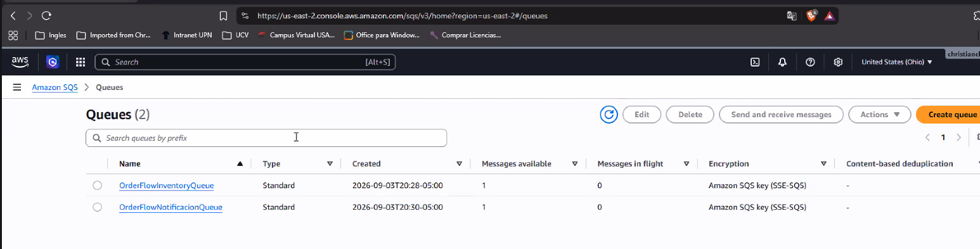Go back with the browser back arrow
980x249 pixels.
click(x=13, y=16)
